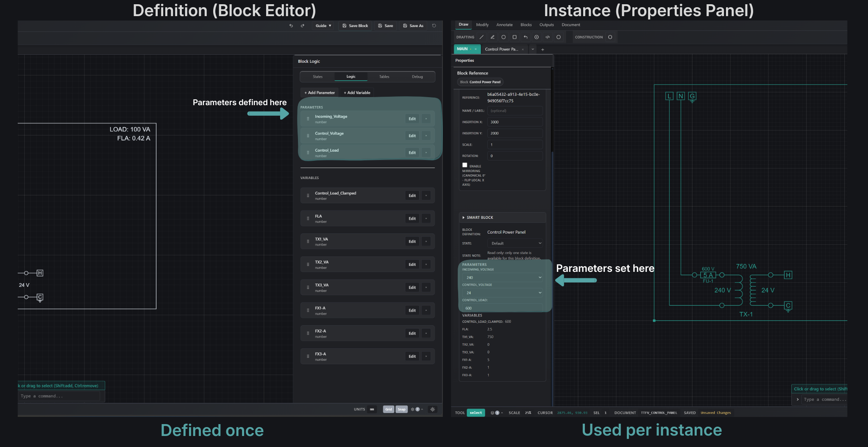This screenshot has height=447, width=868.
Task: Click the Save Block button
Action: (355, 26)
